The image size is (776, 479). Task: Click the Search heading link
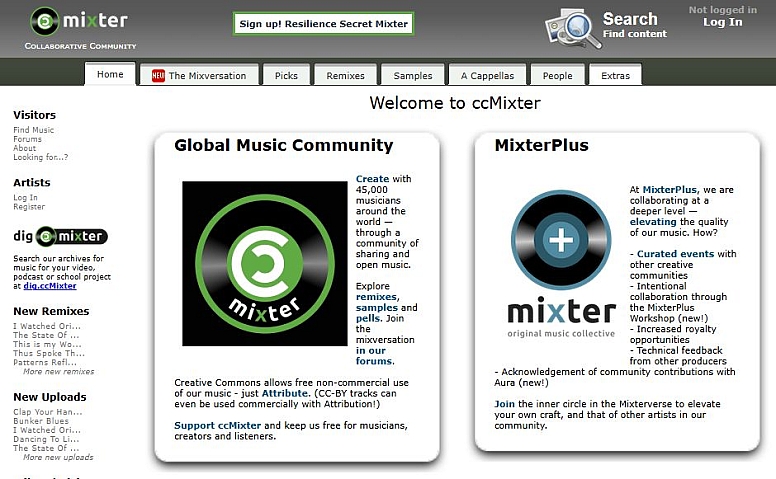(630, 19)
